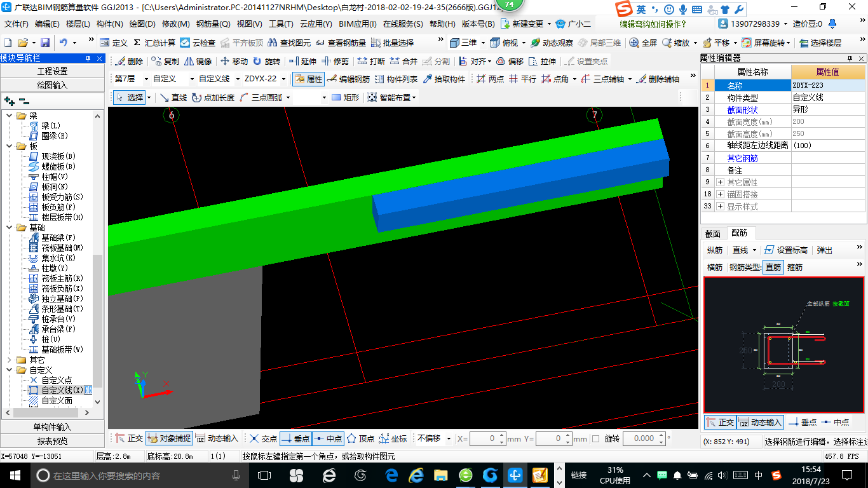This screenshot has height=488, width=868.
Task: Expand the 其它属性 property row
Action: (x=720, y=182)
